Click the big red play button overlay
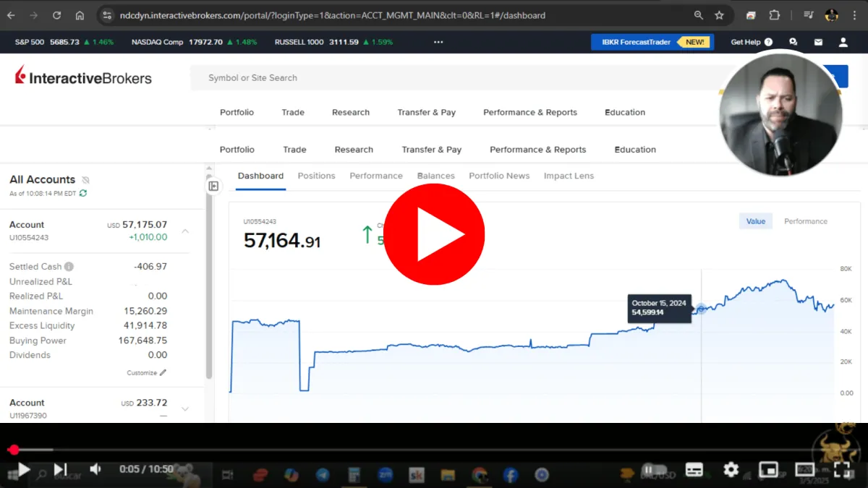 [x=434, y=234]
